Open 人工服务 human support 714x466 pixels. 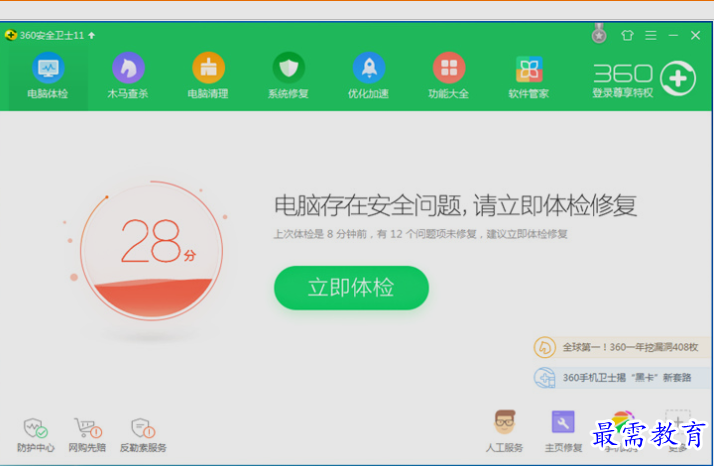[x=505, y=431]
